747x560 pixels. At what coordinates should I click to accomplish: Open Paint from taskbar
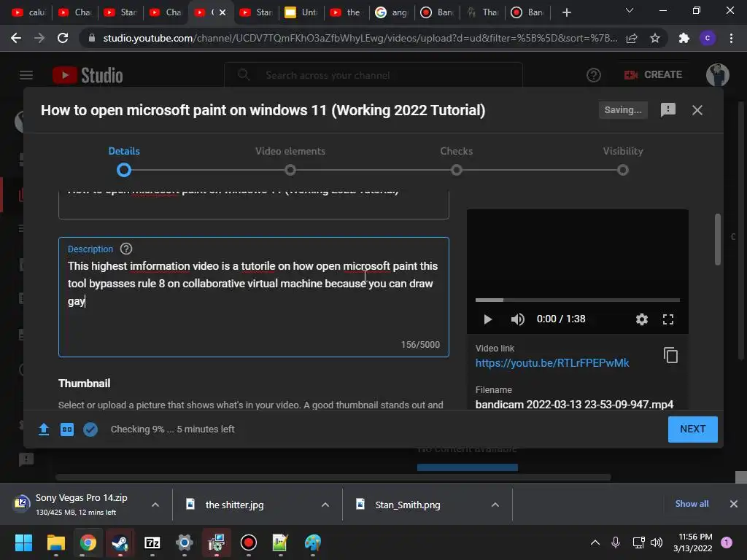pos(312,542)
